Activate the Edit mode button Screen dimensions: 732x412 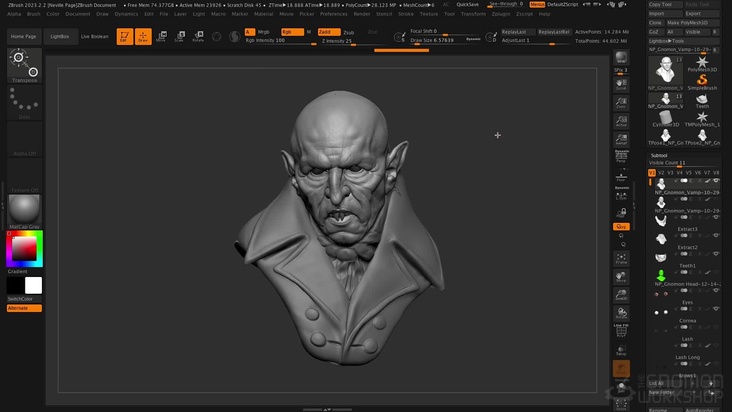click(x=124, y=37)
